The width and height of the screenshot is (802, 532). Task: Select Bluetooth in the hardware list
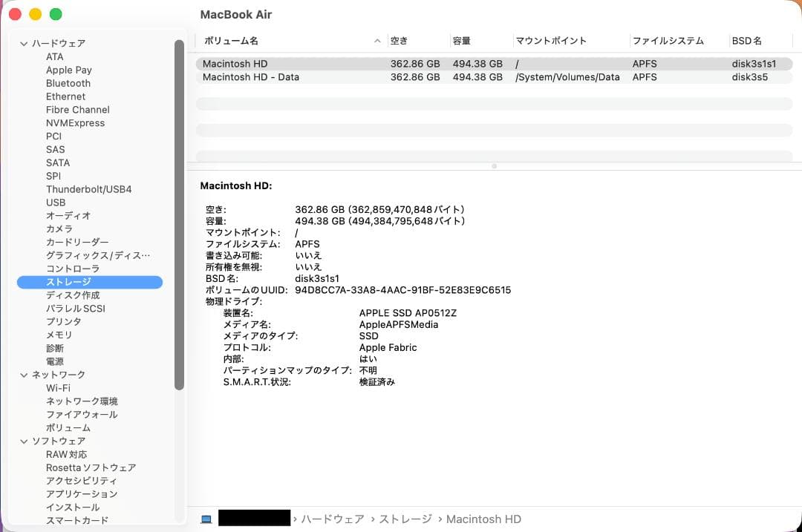(68, 83)
